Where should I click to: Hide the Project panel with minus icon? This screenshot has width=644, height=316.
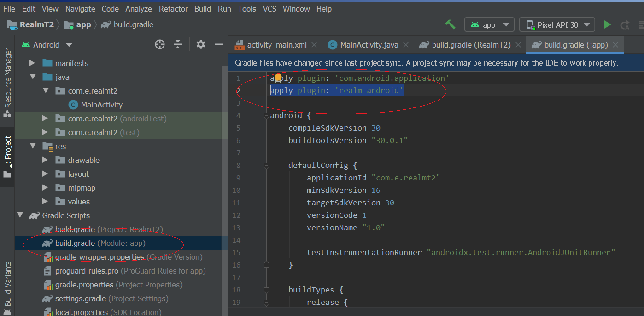coord(219,44)
